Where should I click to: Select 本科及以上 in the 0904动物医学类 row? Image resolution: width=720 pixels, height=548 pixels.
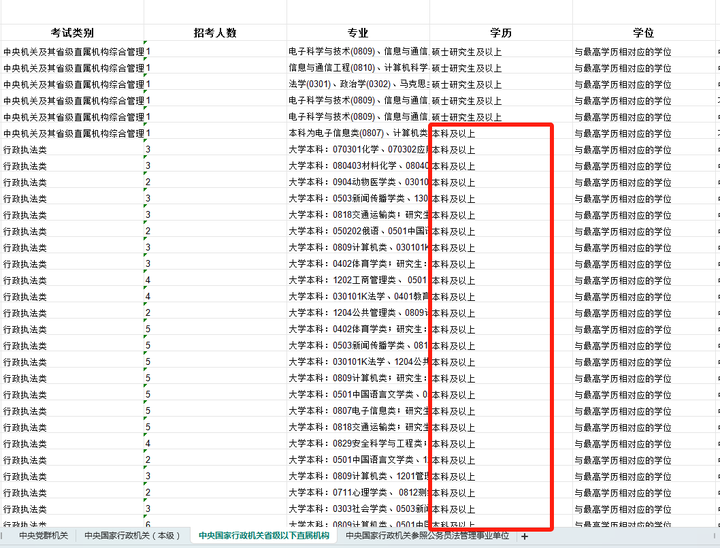tap(453, 182)
